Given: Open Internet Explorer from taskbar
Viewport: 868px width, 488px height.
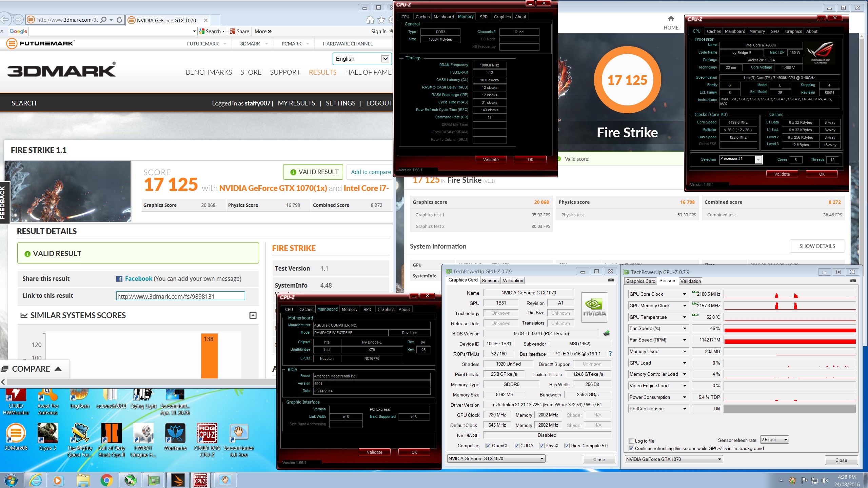Looking at the screenshot, I should (x=35, y=480).
